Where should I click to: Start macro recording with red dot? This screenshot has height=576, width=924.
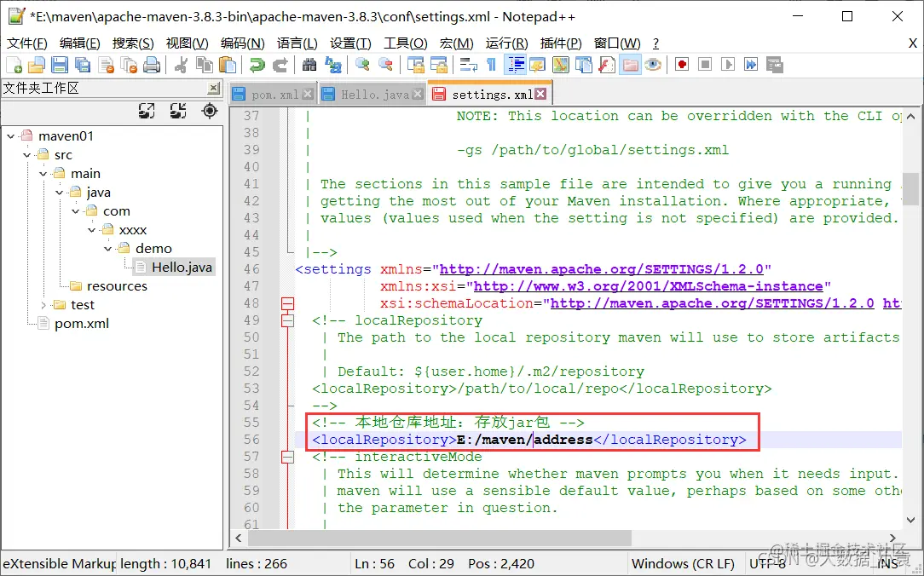(x=682, y=65)
